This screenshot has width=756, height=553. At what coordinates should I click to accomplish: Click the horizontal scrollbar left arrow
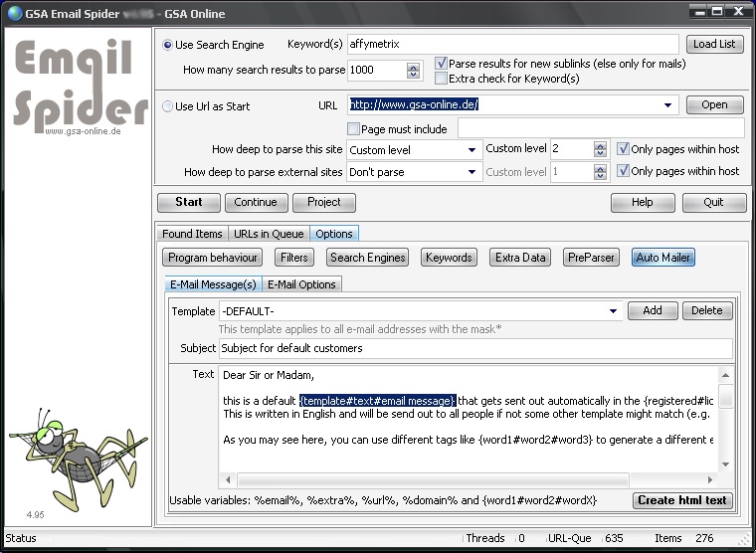tap(228, 479)
